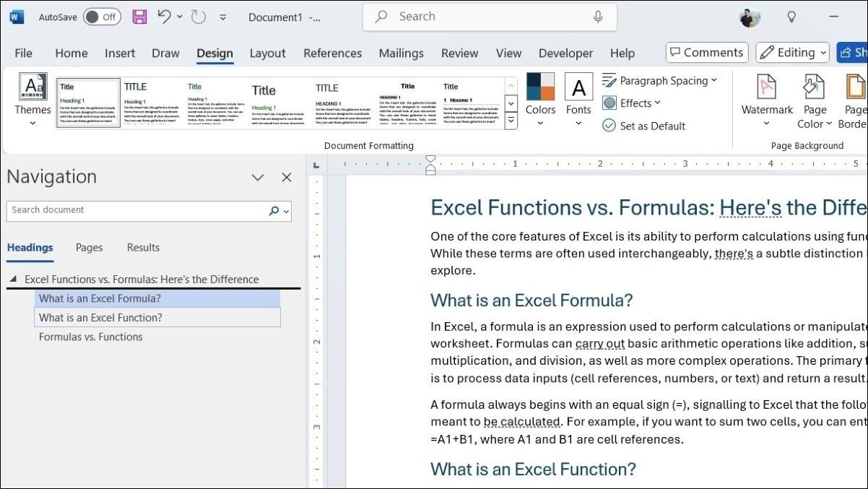The image size is (868, 489).
Task: Open the theme Fonts menu
Action: pos(578,100)
